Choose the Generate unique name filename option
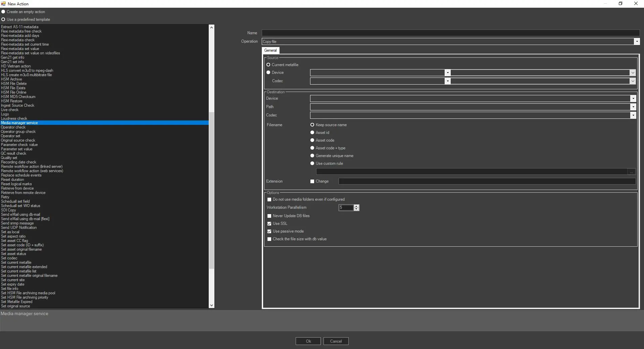Image resolution: width=644 pixels, height=349 pixels. [312, 156]
